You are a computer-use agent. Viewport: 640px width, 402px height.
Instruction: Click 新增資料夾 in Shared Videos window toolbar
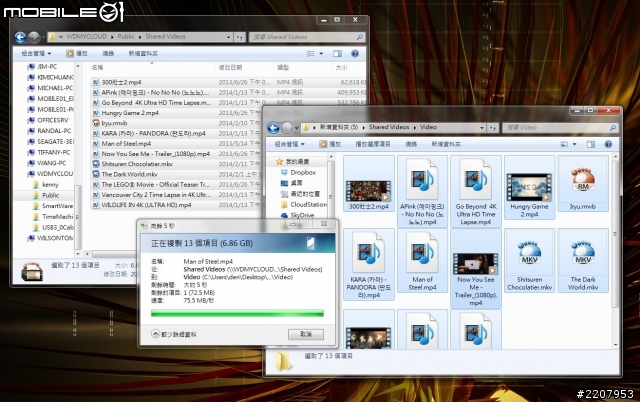coord(143,53)
